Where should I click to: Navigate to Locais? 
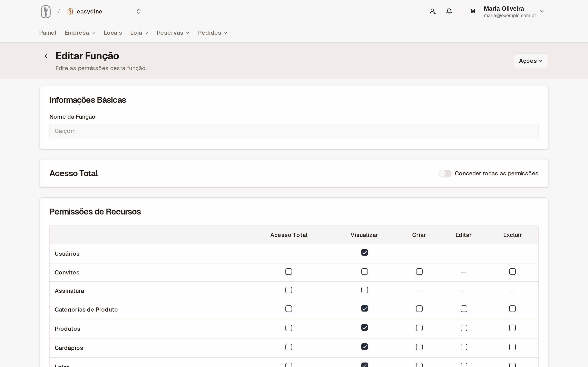pyautogui.click(x=113, y=33)
